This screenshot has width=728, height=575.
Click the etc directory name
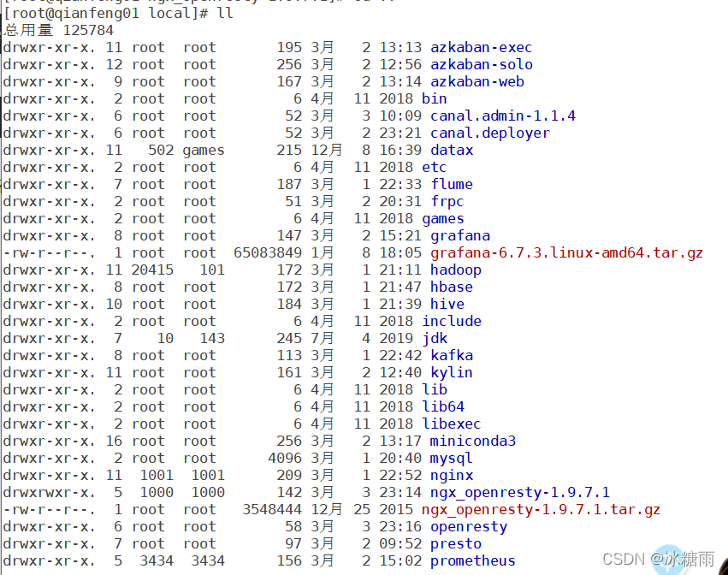click(x=434, y=167)
